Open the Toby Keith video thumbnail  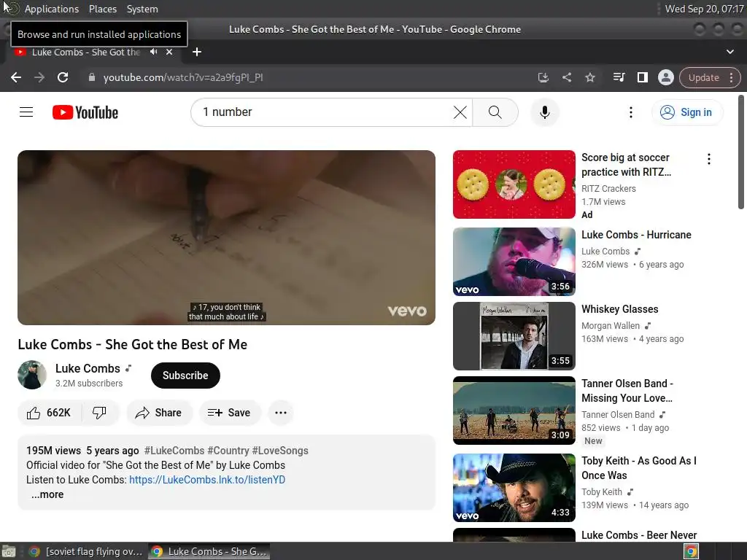(x=514, y=488)
